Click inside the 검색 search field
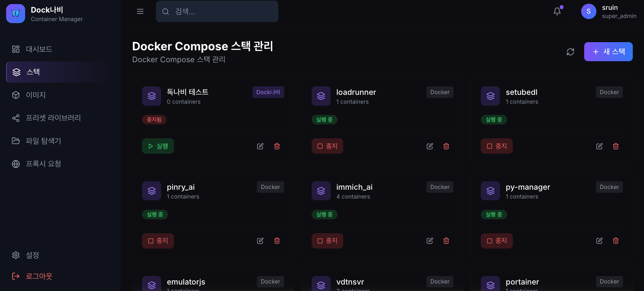This screenshot has height=291, width=644. [x=217, y=11]
